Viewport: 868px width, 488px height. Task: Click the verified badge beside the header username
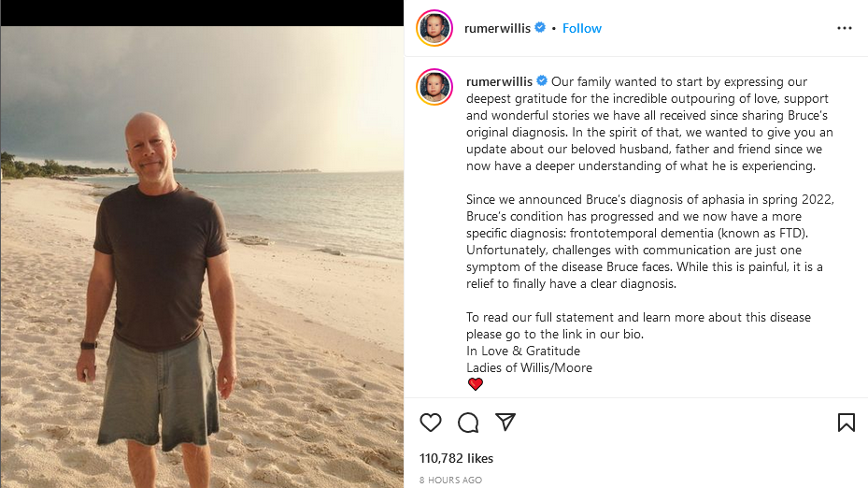pos(540,28)
